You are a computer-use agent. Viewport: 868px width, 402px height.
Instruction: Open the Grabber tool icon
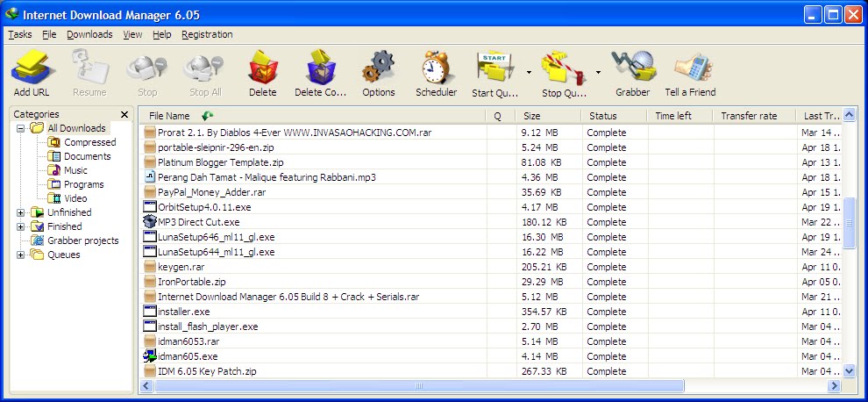[633, 66]
